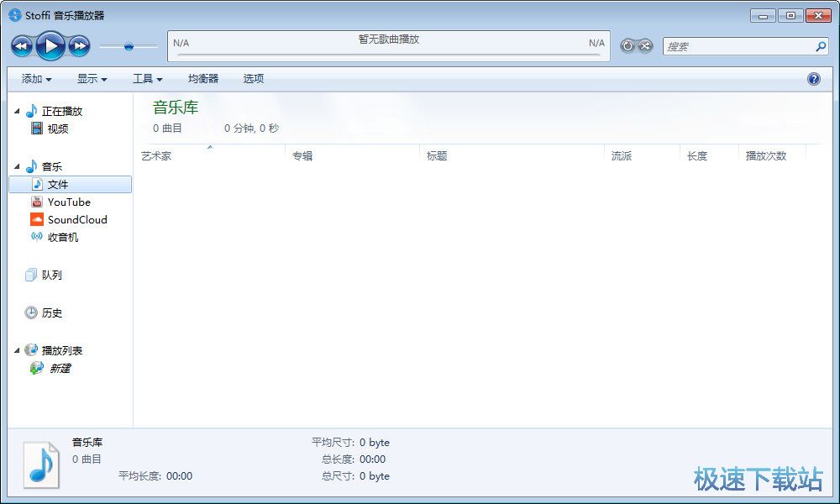Toggle the shuffle button

coord(645,45)
